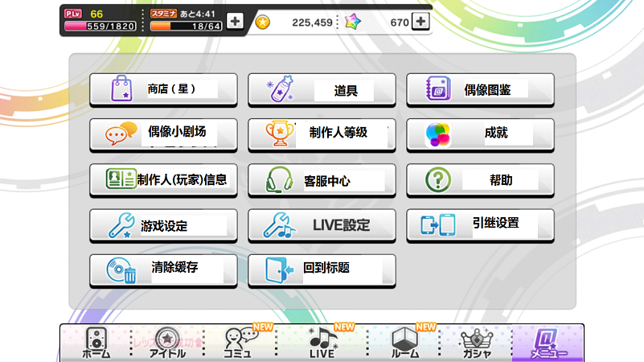
Task: Select 清除缓存 clear cache
Action: pos(163,271)
